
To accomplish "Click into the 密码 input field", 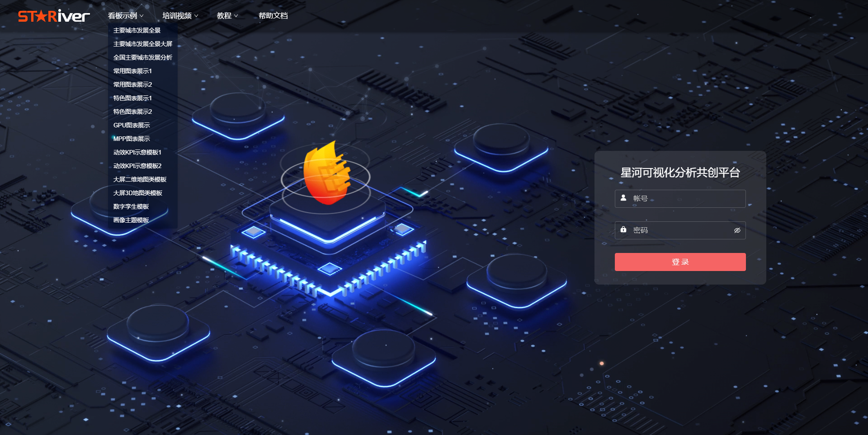I will [x=680, y=230].
